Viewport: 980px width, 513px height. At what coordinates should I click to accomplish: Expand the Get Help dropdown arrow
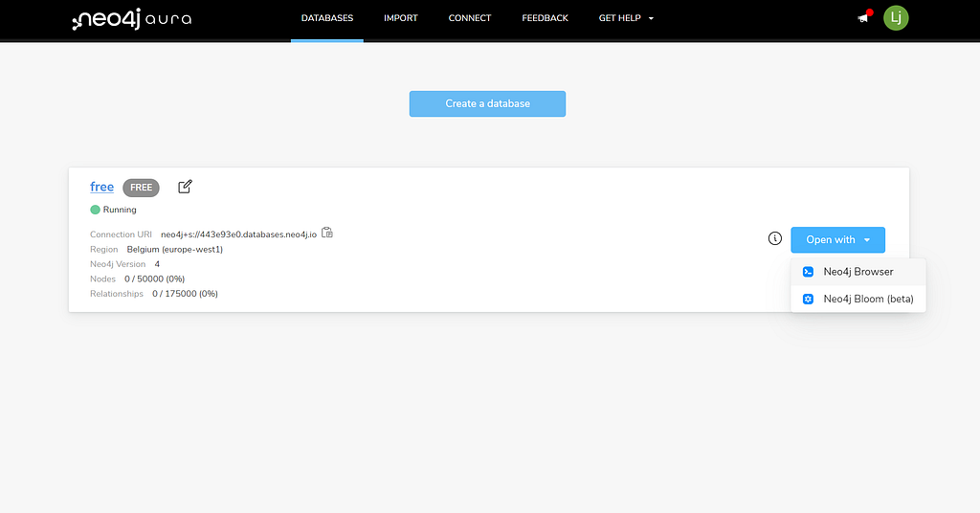651,19
